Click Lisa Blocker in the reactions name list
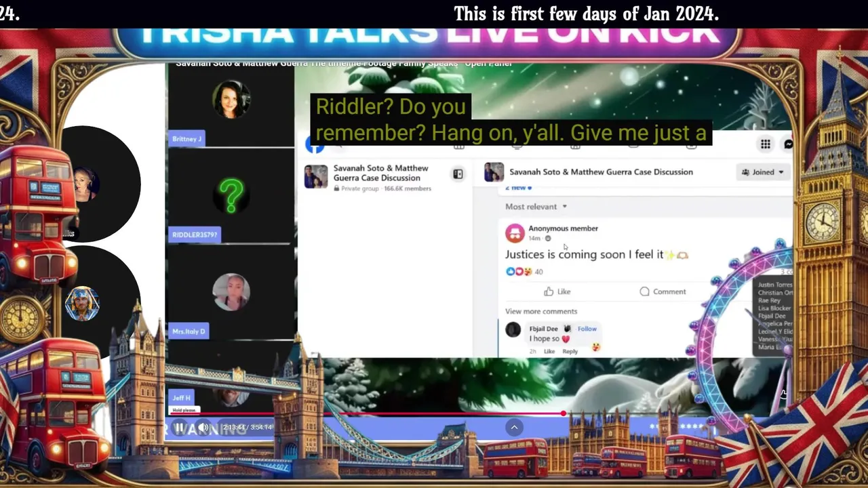The image size is (868, 488). (x=774, y=308)
